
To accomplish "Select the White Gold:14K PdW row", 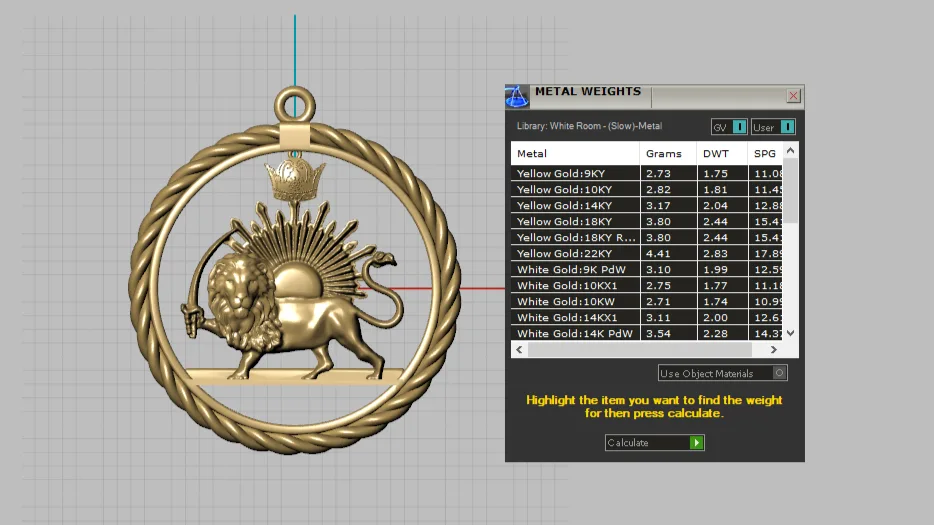I will [x=646, y=334].
